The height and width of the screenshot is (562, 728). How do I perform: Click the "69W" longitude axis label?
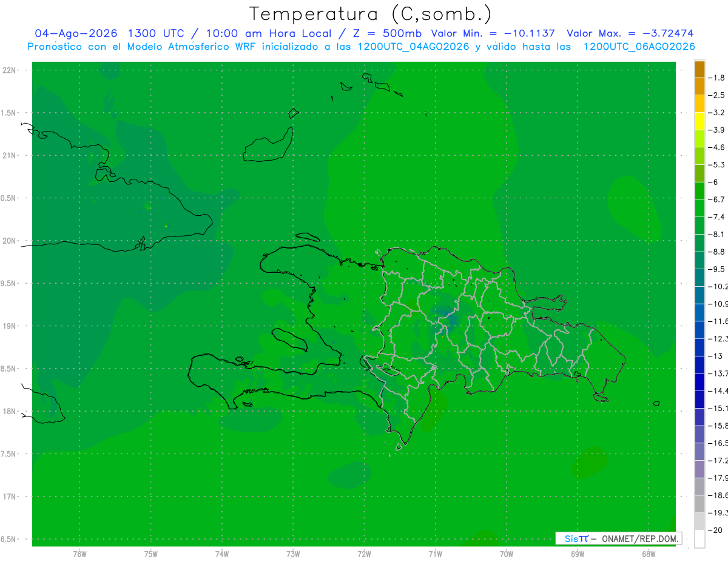click(x=578, y=554)
